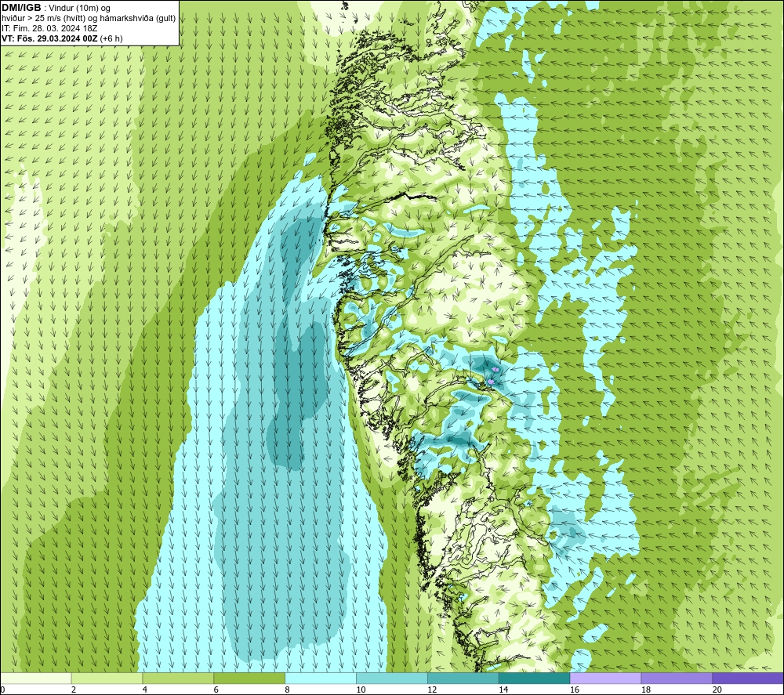Click the 12–14 m/s teal legend swatch
The image size is (784, 695).
coord(463,678)
